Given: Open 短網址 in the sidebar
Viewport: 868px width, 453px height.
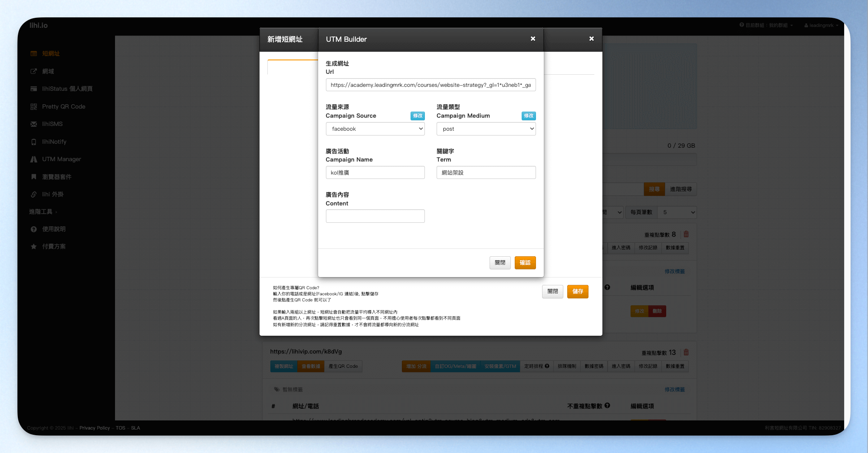Looking at the screenshot, I should [x=51, y=53].
